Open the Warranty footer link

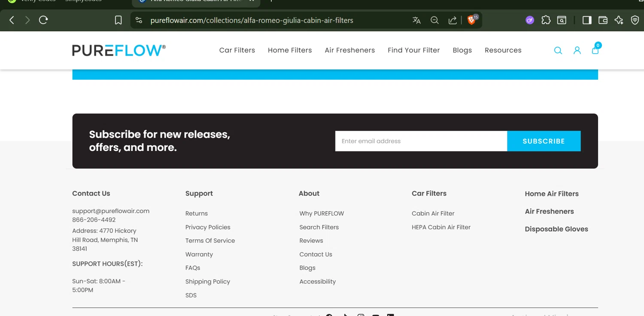(199, 254)
